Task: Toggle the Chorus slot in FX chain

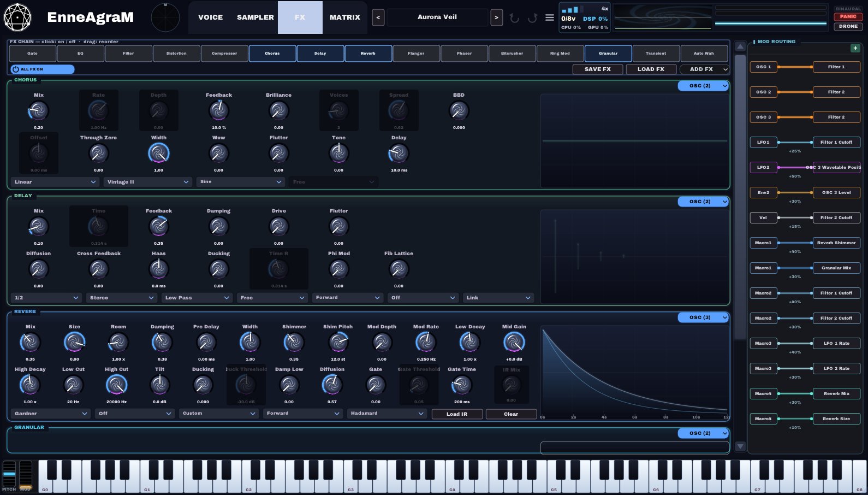Action: [272, 54]
